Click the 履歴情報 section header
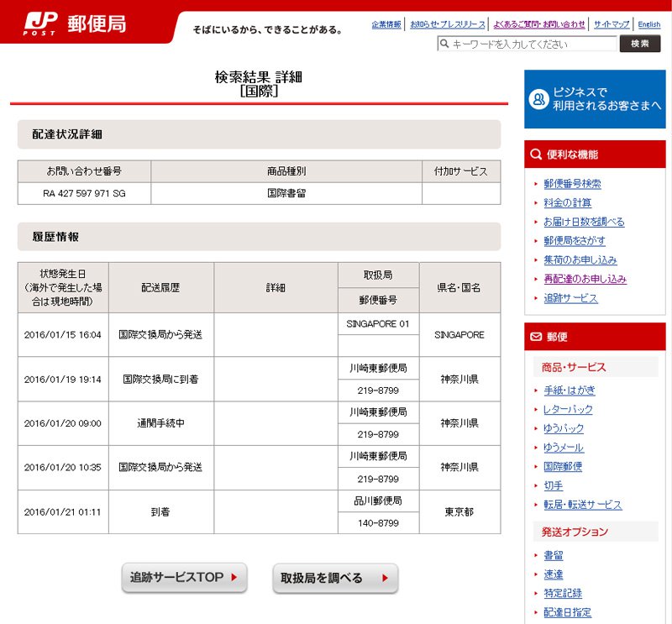 (x=259, y=237)
